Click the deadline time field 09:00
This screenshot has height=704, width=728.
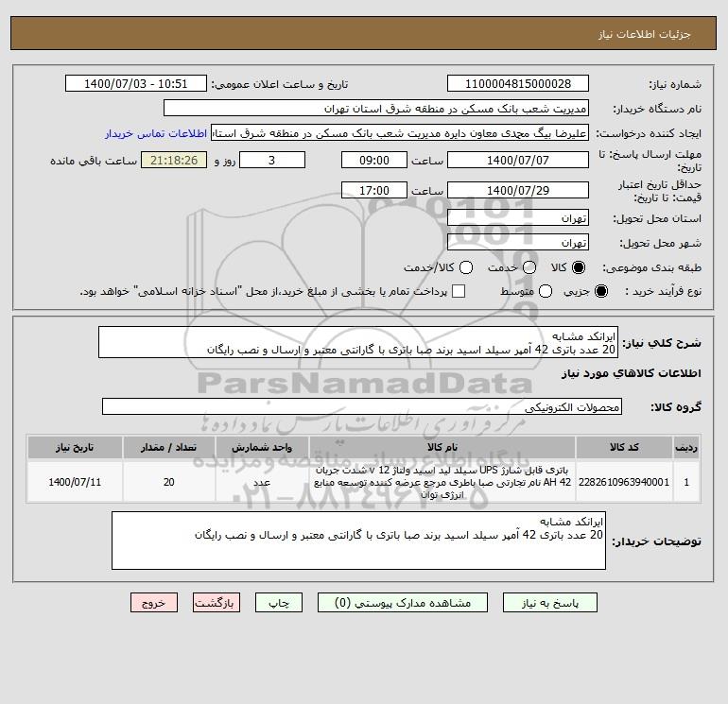pyautogui.click(x=374, y=160)
